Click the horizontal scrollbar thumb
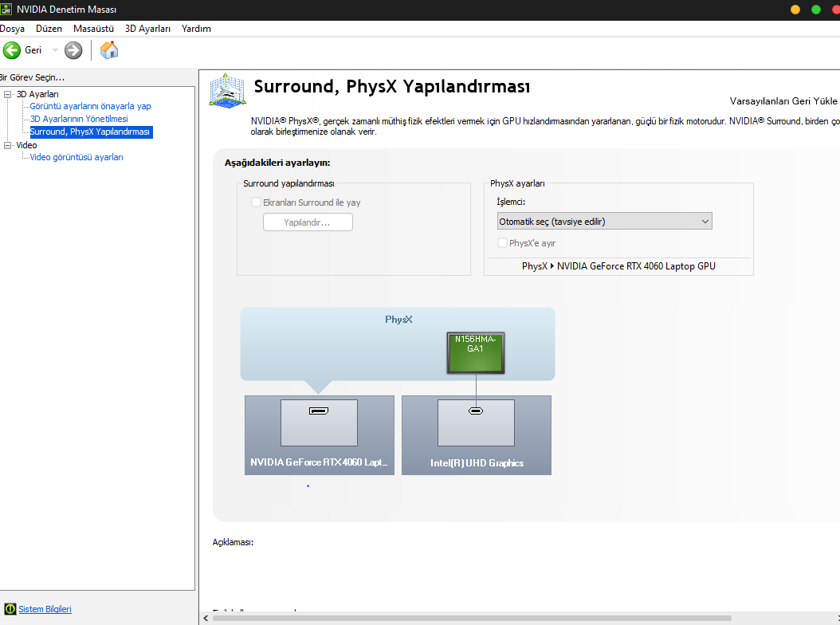Viewport: 840px width, 625px height. pyautogui.click(x=472, y=618)
